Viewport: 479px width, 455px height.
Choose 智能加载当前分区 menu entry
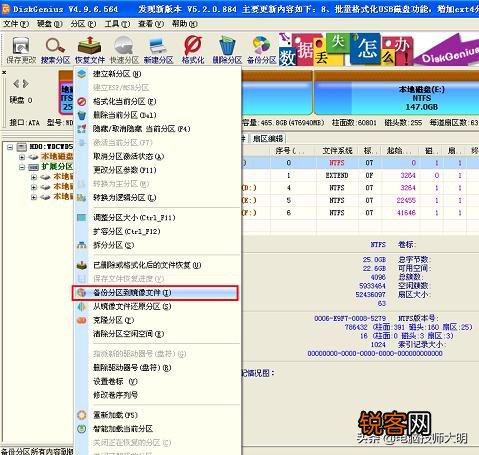[157, 429]
